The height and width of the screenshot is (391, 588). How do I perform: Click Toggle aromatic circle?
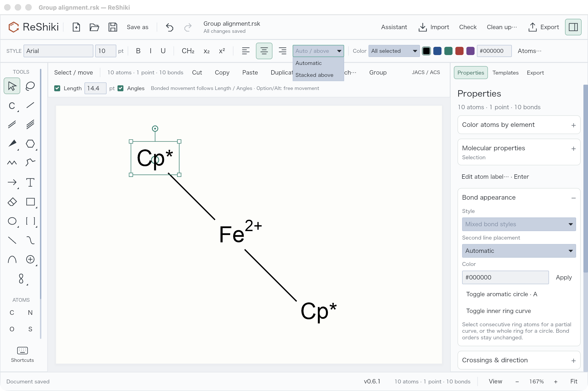click(x=502, y=294)
